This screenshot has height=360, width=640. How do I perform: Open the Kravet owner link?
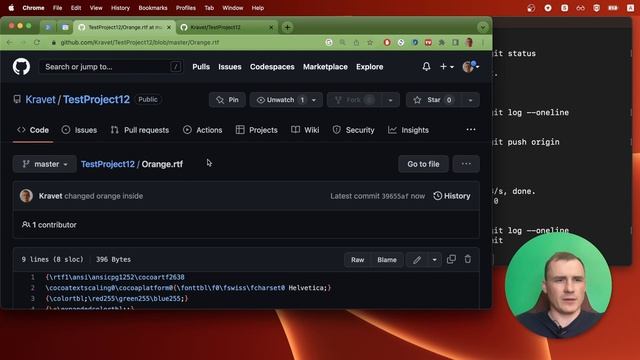40,100
